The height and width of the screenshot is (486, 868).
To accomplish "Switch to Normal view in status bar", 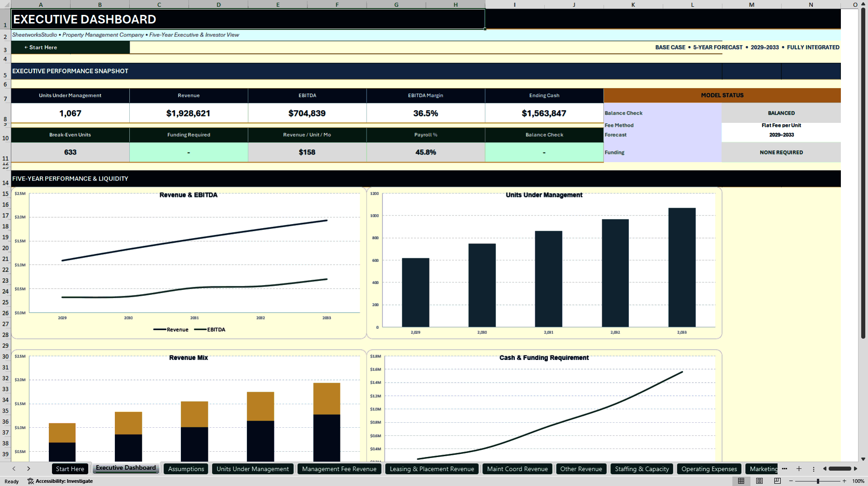I will pyautogui.click(x=741, y=481).
